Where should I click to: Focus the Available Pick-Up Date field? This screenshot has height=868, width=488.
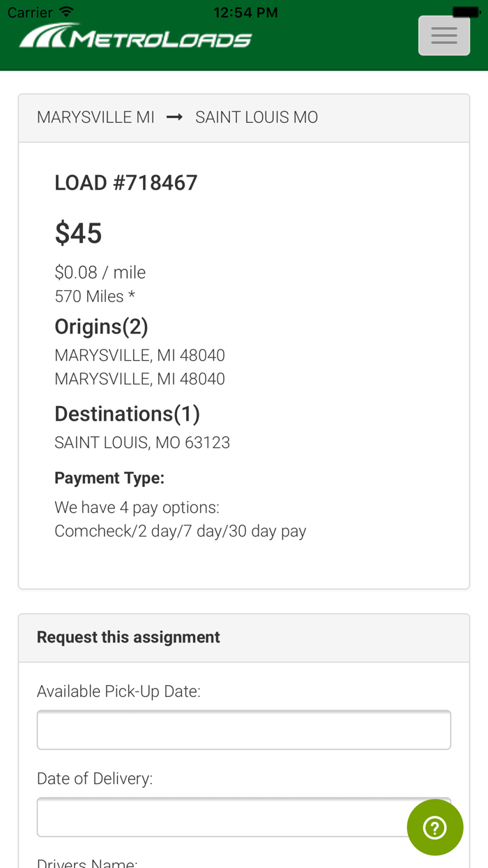click(x=244, y=730)
